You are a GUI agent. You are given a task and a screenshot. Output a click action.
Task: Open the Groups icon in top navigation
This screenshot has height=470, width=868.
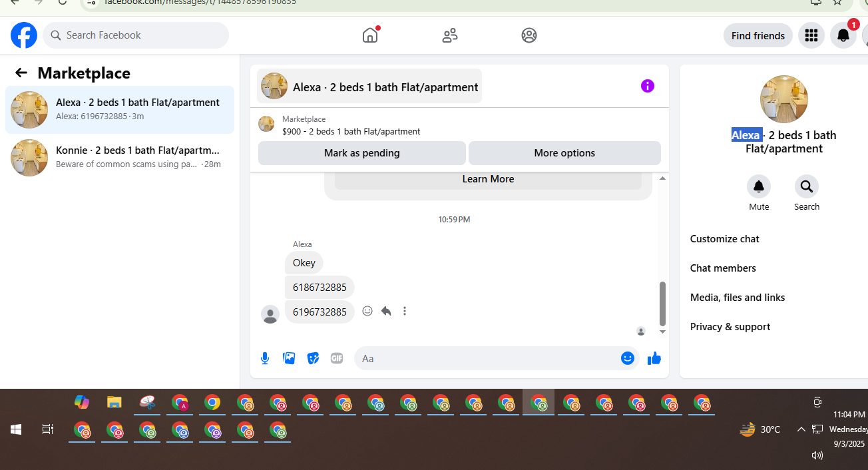(x=529, y=35)
